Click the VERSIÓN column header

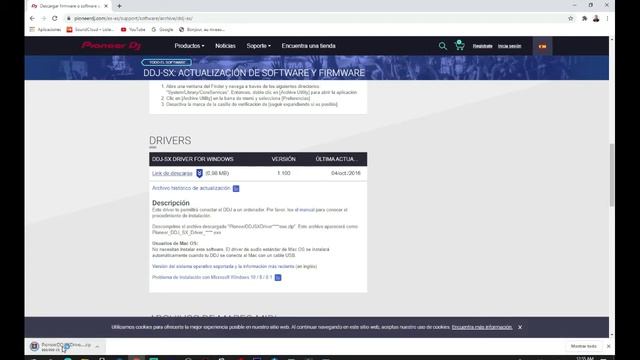[x=284, y=159]
